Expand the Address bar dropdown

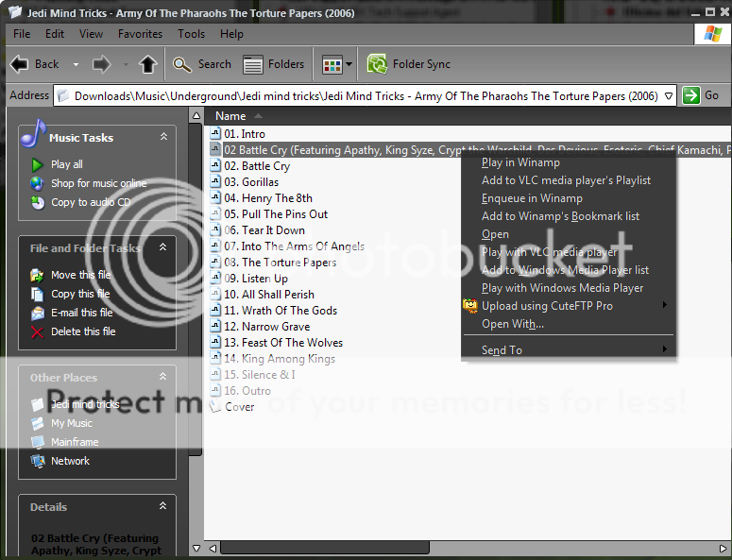point(669,95)
